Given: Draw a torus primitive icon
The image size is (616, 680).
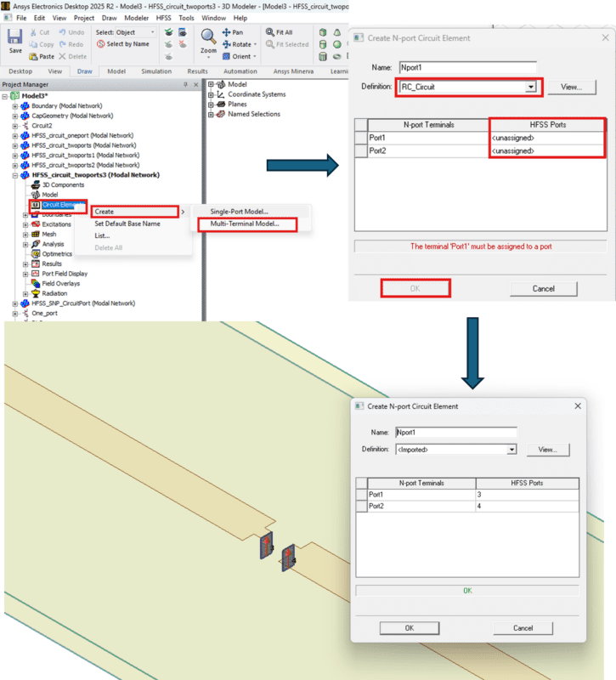Looking at the screenshot, I should (x=336, y=56).
